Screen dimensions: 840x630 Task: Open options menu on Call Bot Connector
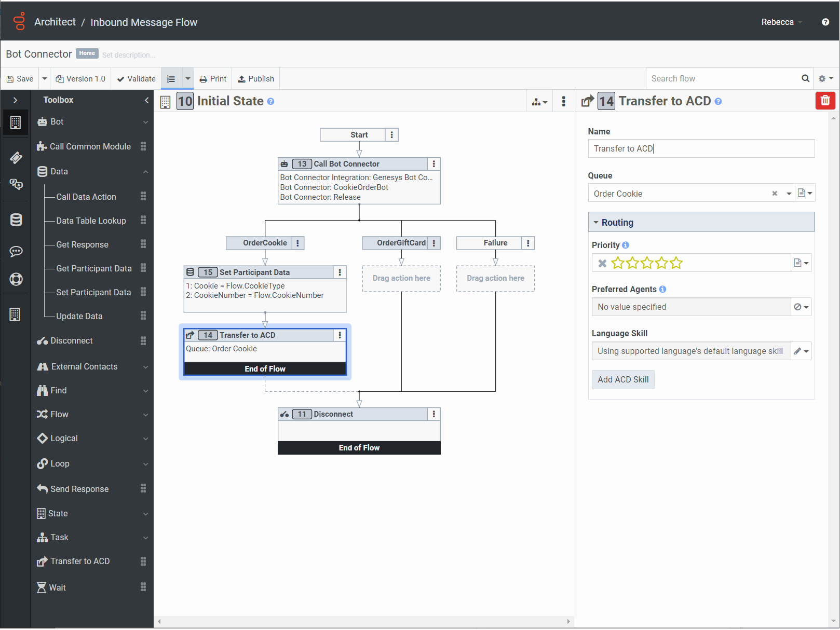[x=433, y=164]
